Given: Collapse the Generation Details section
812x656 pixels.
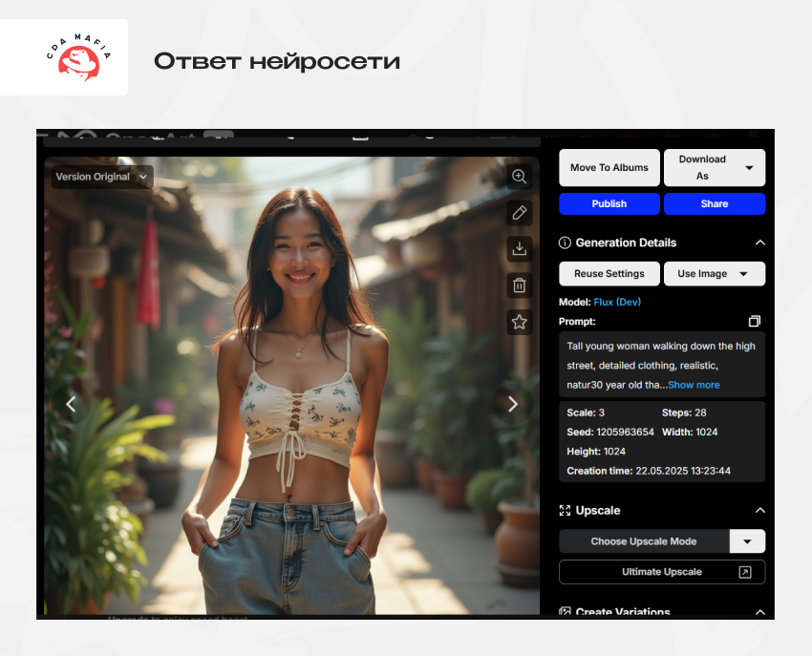Looking at the screenshot, I should [x=760, y=243].
